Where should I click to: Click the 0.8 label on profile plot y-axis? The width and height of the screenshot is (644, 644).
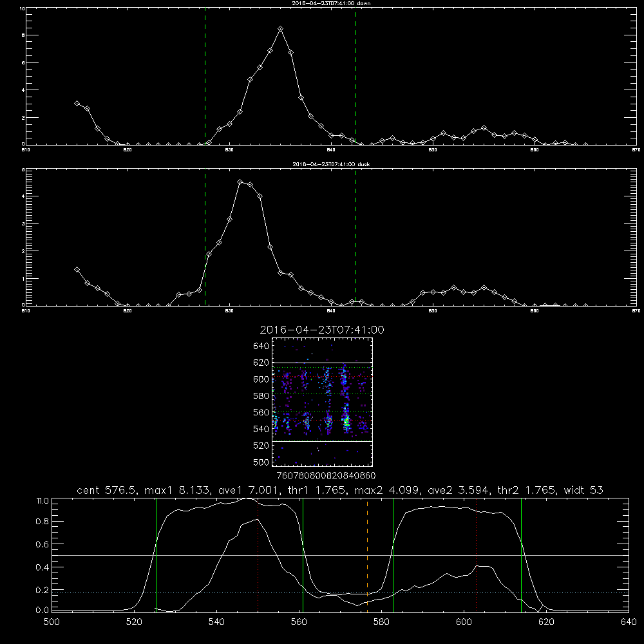point(43,522)
